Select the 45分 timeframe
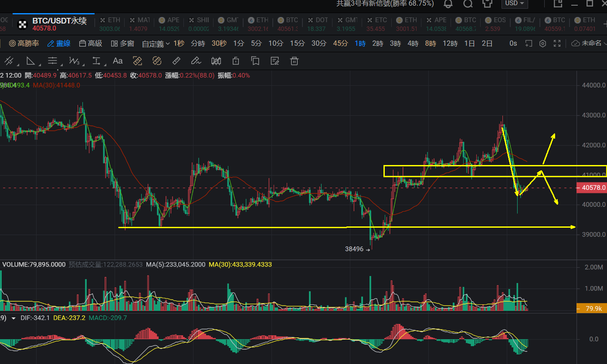 [340, 44]
